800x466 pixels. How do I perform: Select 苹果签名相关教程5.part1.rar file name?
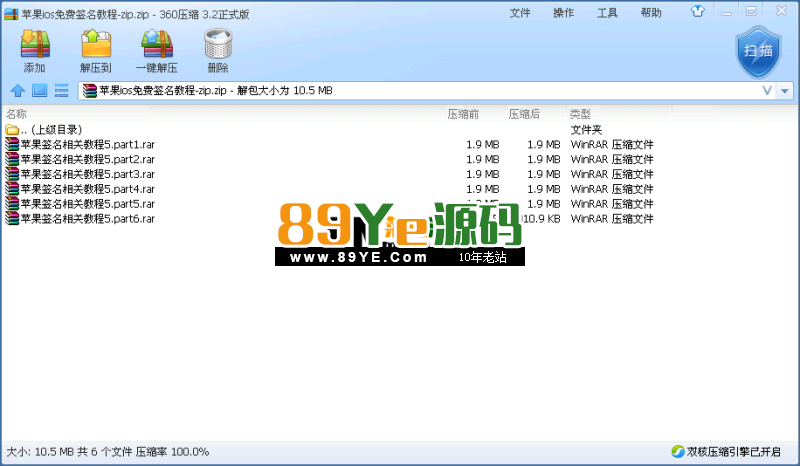click(x=88, y=144)
